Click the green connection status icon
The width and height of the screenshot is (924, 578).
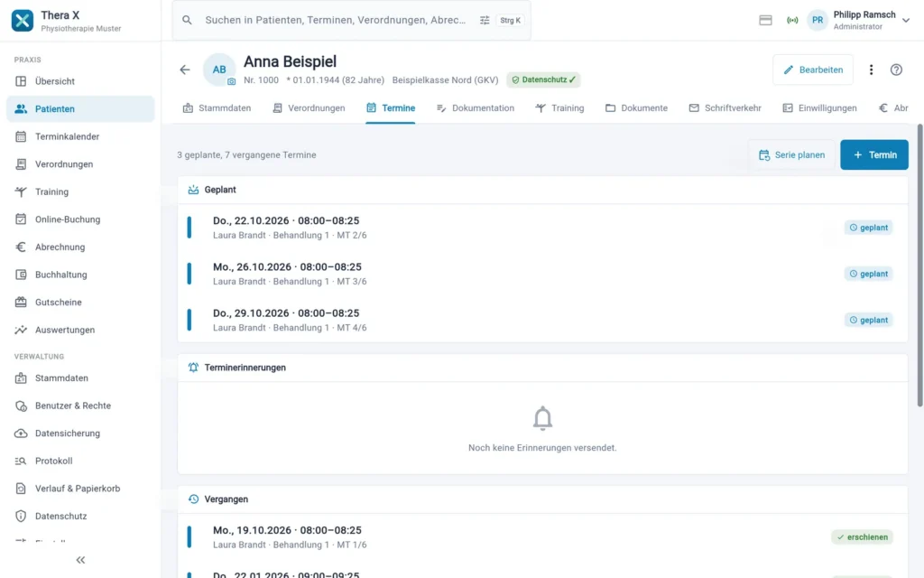pos(792,20)
